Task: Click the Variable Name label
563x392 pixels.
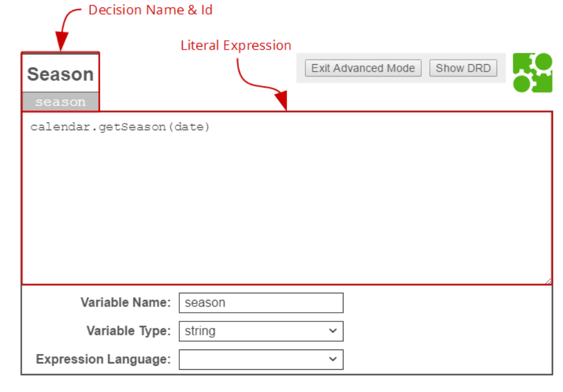Action: pos(126,302)
